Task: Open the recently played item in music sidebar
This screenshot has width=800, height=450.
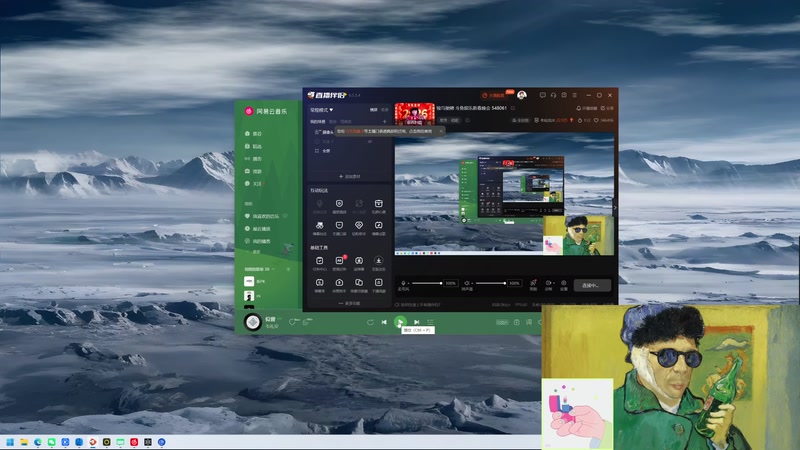Action: coord(258,229)
